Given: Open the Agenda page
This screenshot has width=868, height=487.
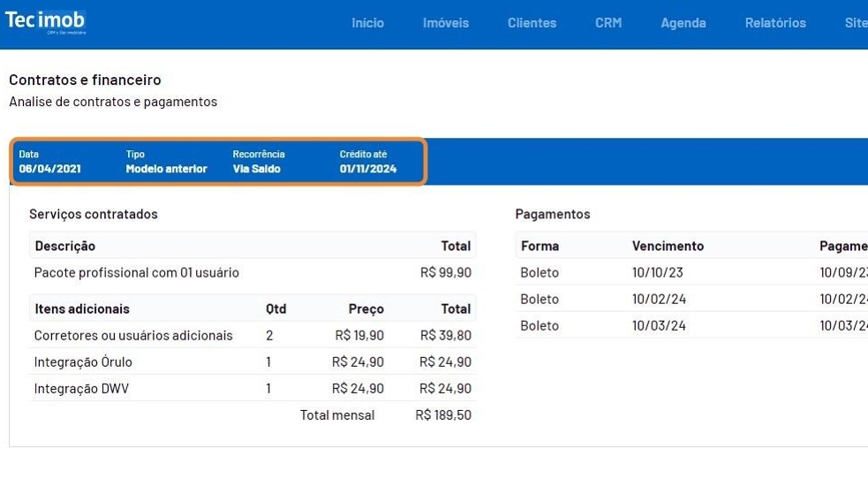Looking at the screenshot, I should (x=683, y=23).
